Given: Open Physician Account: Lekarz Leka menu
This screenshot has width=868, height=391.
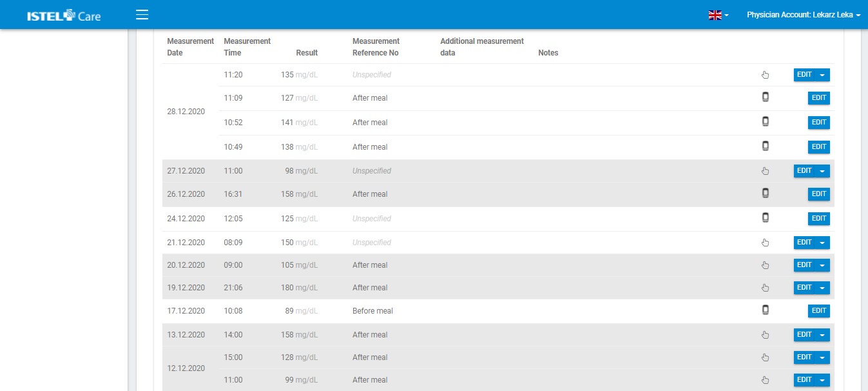Looking at the screenshot, I should 804,15.
